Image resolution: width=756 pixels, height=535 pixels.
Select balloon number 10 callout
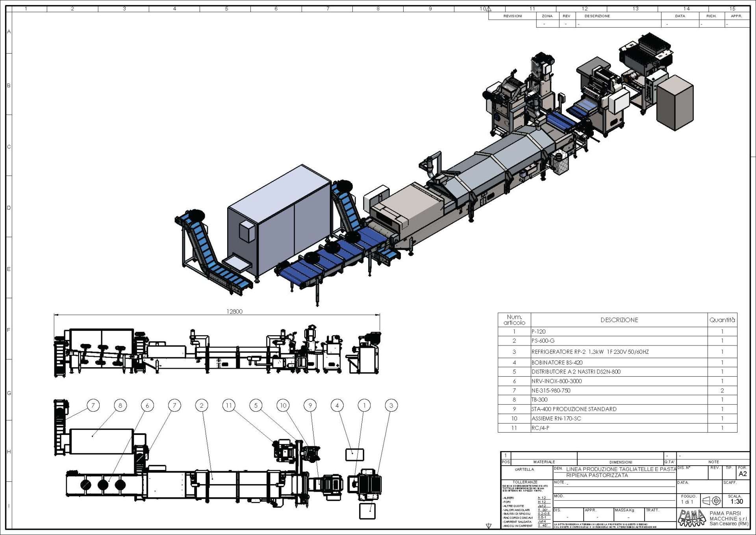tap(283, 405)
